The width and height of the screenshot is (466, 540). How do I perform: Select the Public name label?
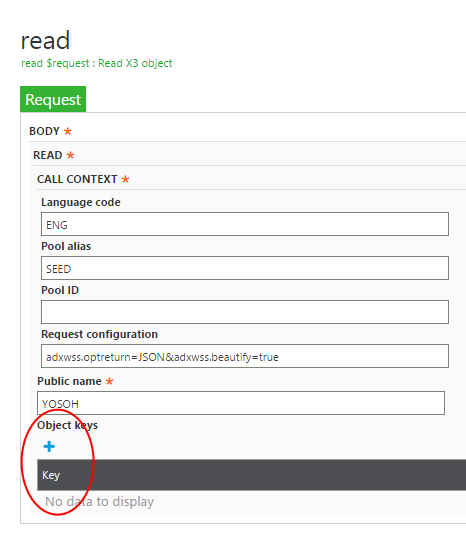click(69, 381)
